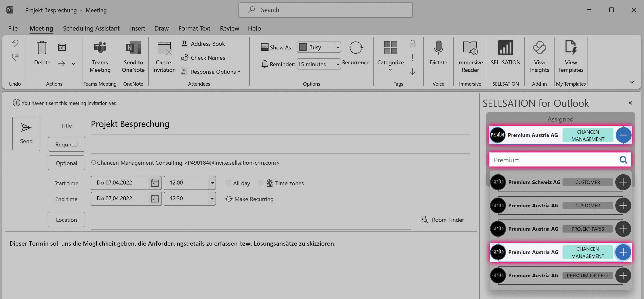Open SELLSATION add-in from ribbon
This screenshot has height=299, width=644.
506,53
